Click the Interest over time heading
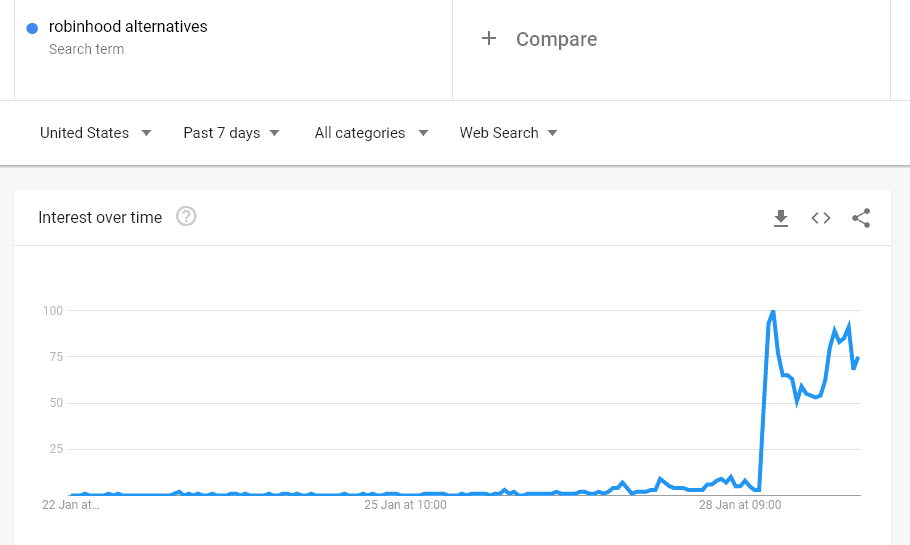Viewport: 910px width, 545px height. (x=100, y=217)
